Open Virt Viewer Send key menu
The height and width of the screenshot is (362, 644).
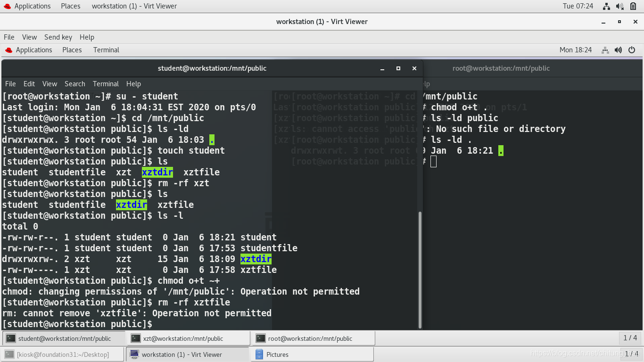[58, 37]
